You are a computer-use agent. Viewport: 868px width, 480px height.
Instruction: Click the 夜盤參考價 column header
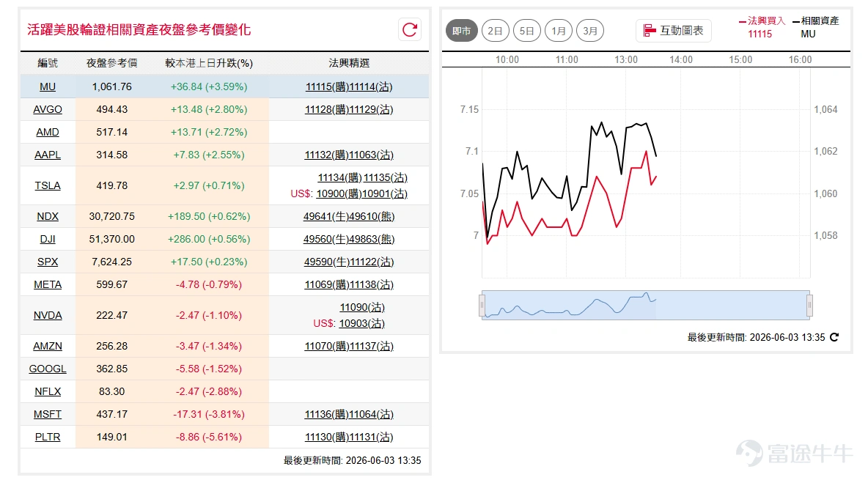112,63
